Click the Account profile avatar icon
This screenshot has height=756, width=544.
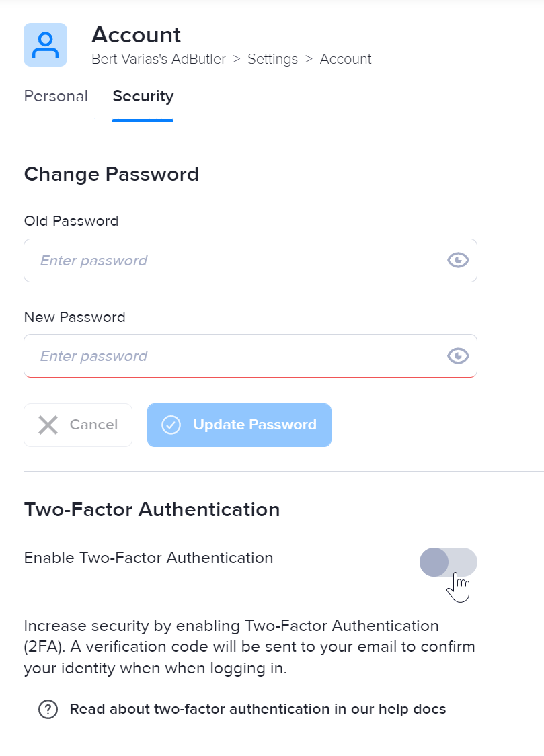(45, 45)
